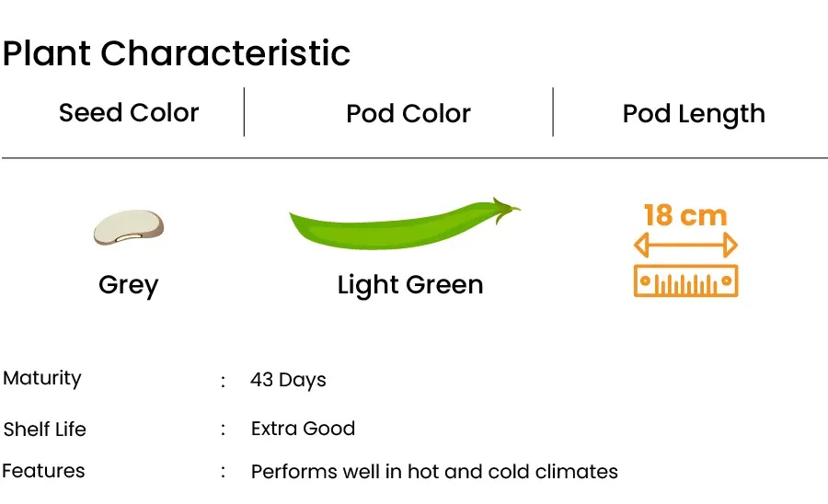Viewport: 828px width, 504px height.
Task: Click the pod's stem tip
Action: point(507,209)
